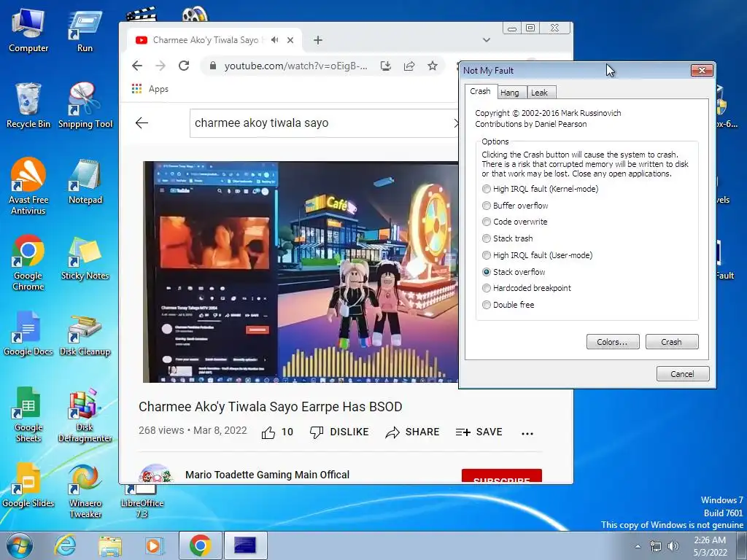Viewport: 747px width, 560px height.
Task: Reload the YouTube page in Chrome
Action: click(184, 66)
